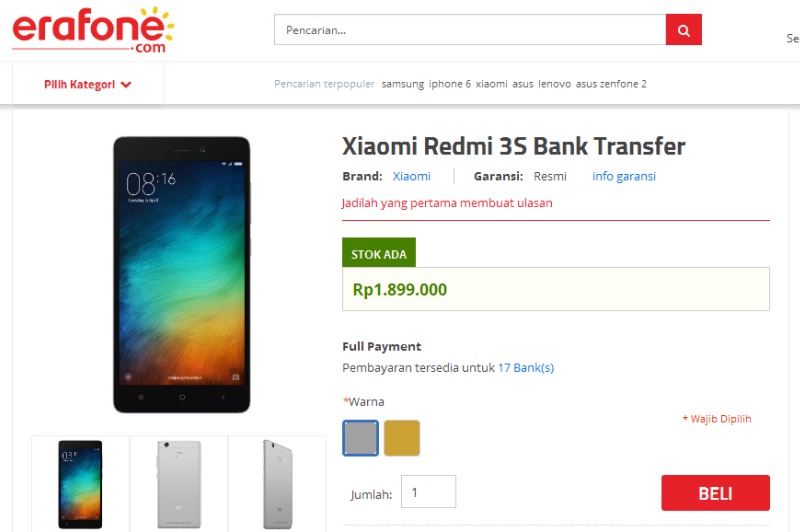Click the Jumlah quantity input box
Screen dimensions: 800x532
tap(428, 492)
